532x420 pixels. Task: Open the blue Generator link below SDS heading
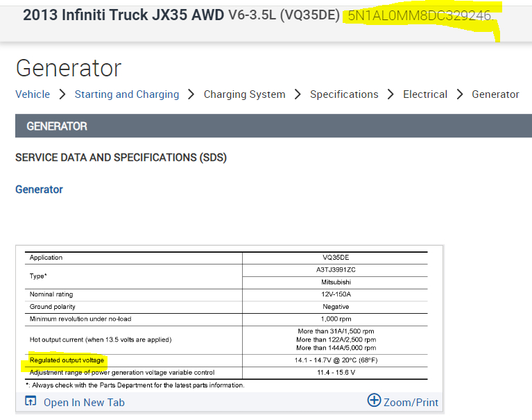39,190
